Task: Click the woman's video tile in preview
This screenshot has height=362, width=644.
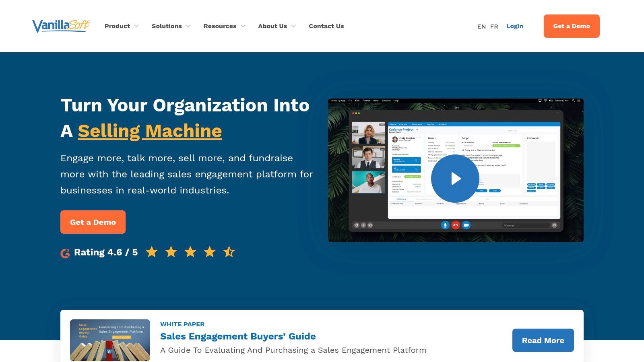Action: coord(369,133)
